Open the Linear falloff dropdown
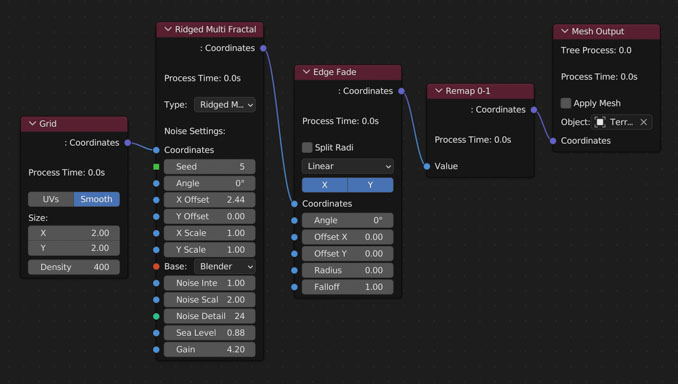The width and height of the screenshot is (678, 384). (x=347, y=166)
